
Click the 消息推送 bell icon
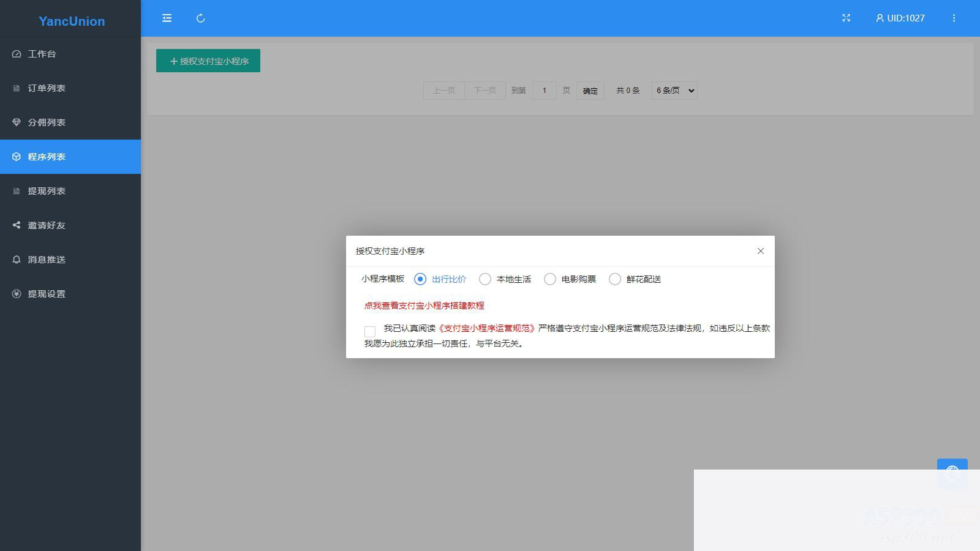(17, 260)
